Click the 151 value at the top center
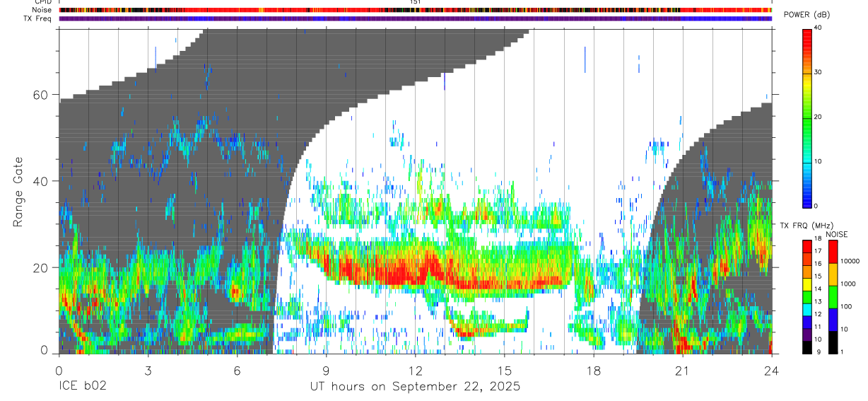 (415, 2)
